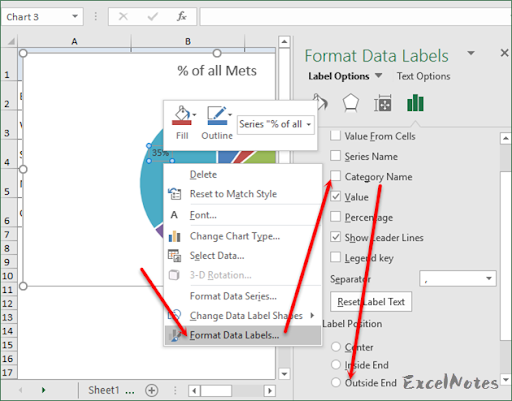Select the 35% data label
Image resolution: width=512 pixels, height=401 pixels.
[160, 153]
